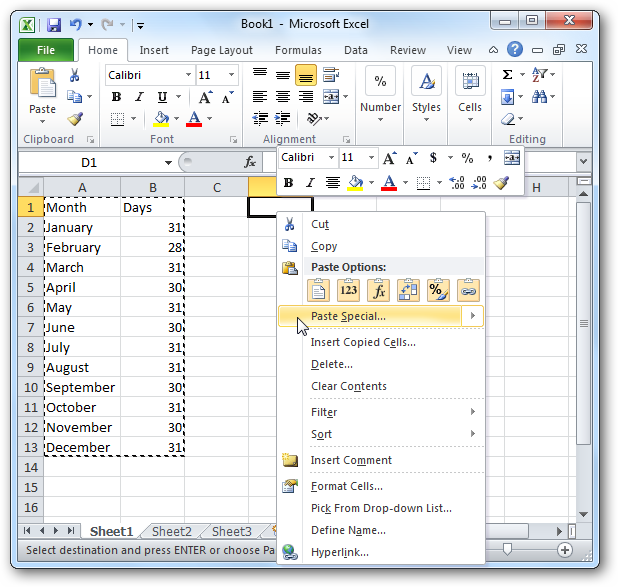The image size is (618, 587).
Task: Click Increase Font Size in ribbon
Action: pyautogui.click(x=205, y=97)
